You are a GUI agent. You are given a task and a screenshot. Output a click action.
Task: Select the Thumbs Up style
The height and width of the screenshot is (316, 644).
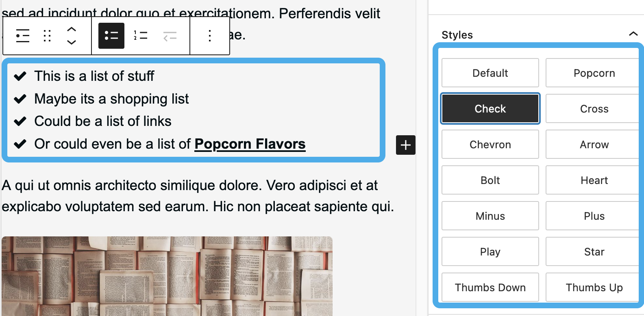[594, 287]
